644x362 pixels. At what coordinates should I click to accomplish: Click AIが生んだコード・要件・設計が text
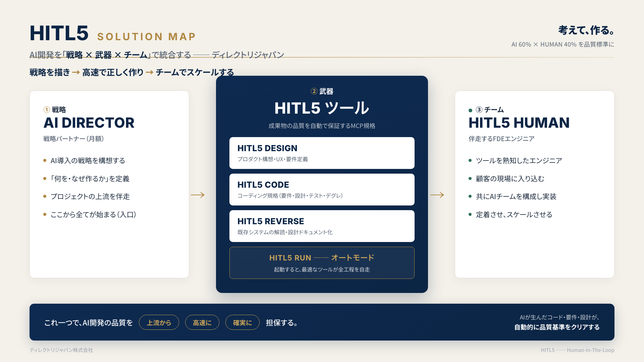(559, 317)
